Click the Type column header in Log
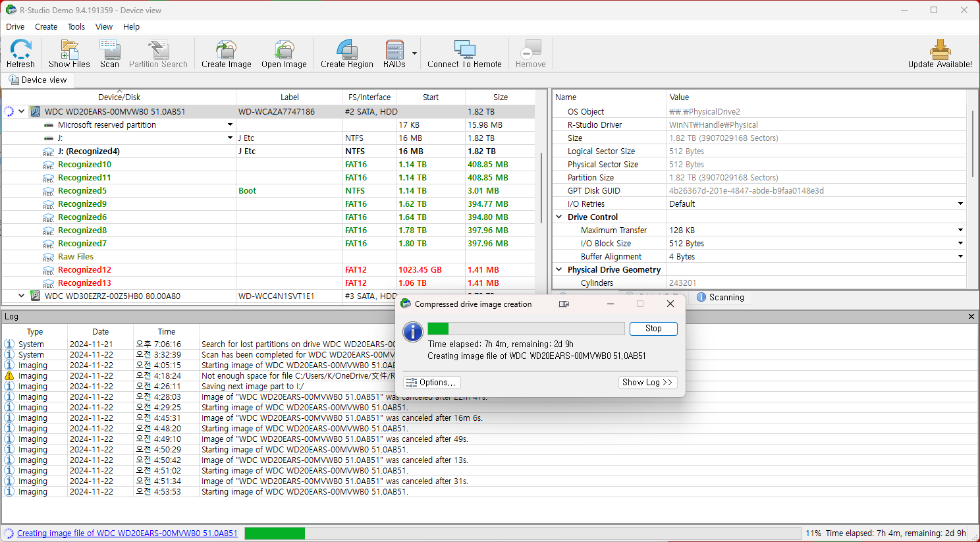980x542 pixels. [x=35, y=332]
